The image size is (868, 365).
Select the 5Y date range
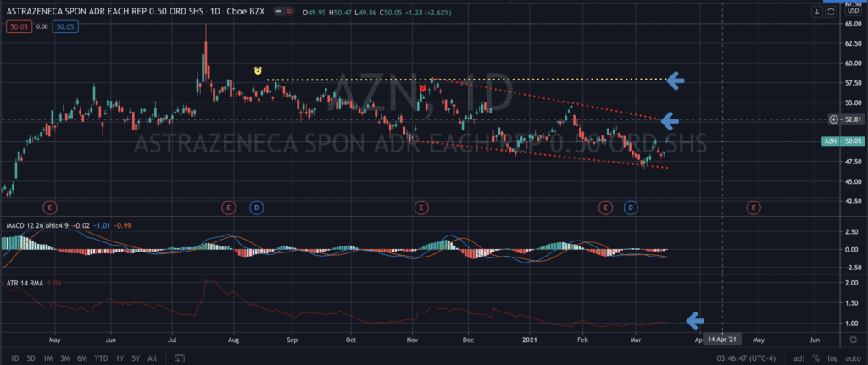click(136, 358)
